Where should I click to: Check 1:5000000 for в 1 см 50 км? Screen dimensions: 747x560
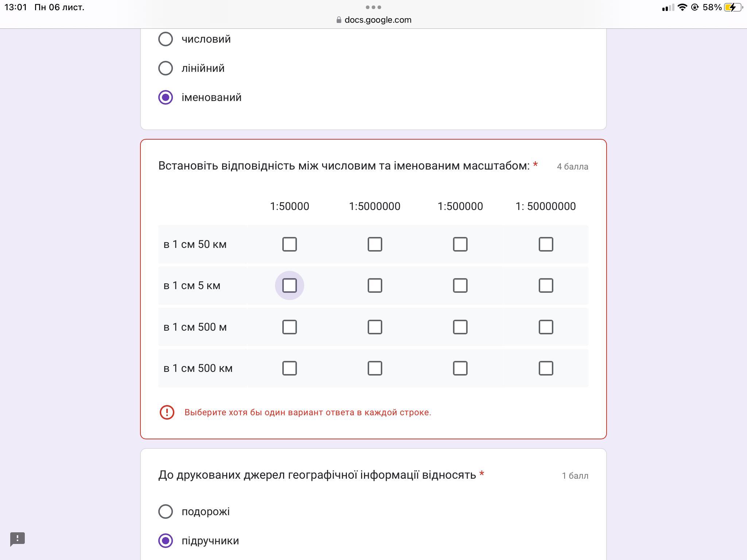[x=375, y=244]
